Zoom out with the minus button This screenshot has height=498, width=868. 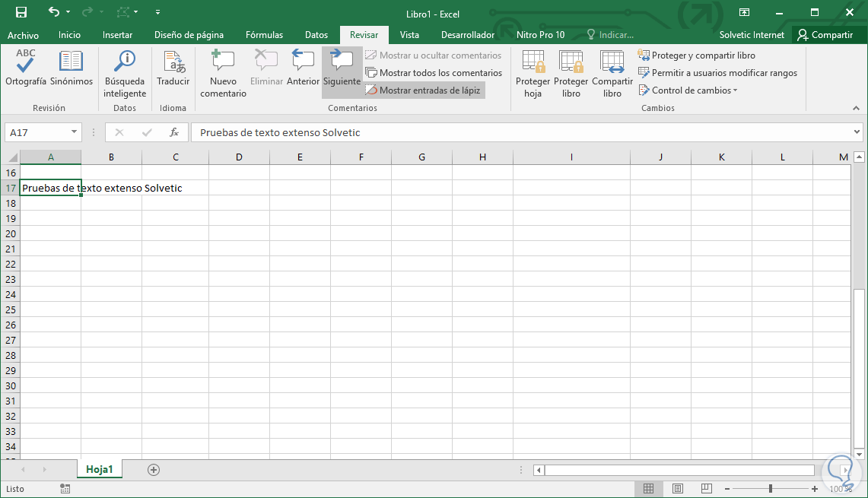pos(727,489)
